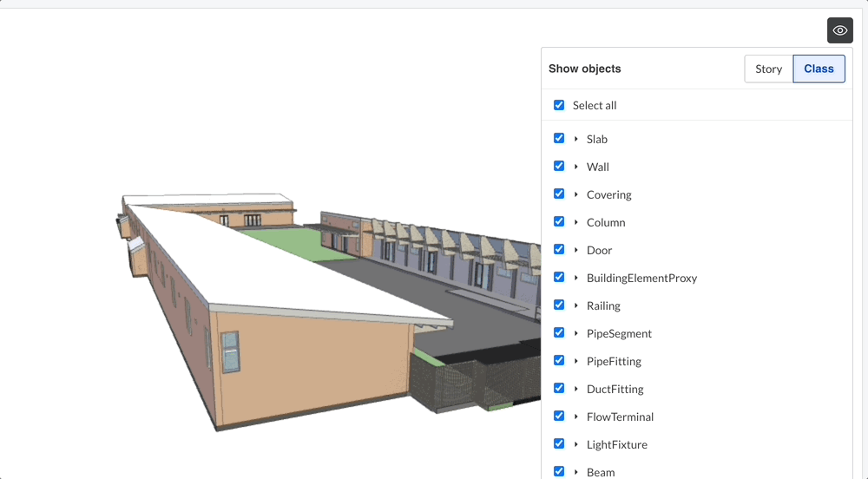Expand the Railing class arrow

tap(575, 305)
